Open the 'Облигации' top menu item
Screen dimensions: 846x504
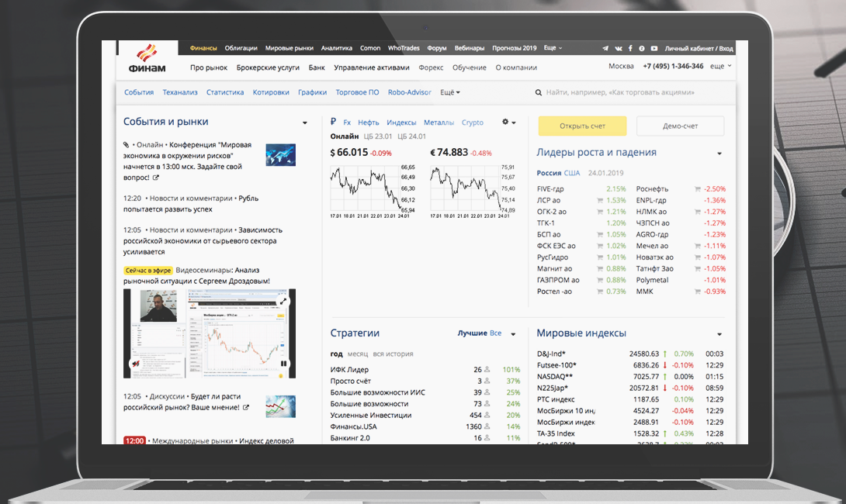pos(241,48)
